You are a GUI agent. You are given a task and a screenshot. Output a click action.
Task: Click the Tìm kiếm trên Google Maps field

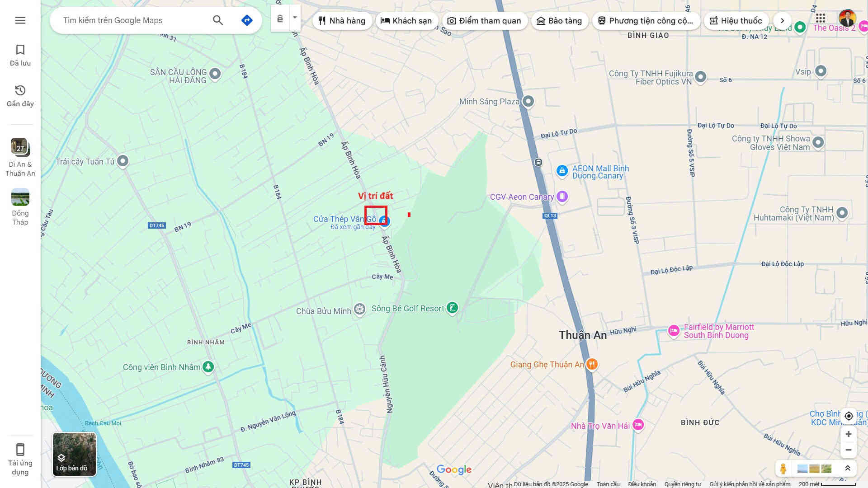[133, 20]
